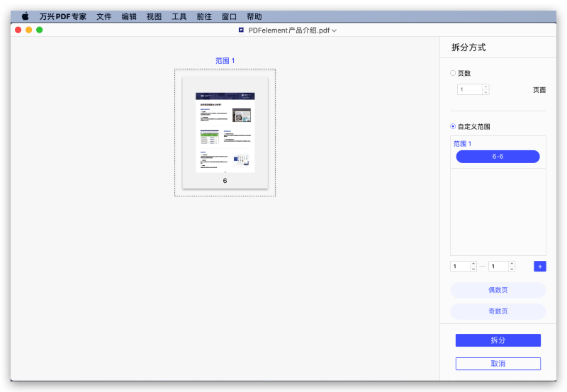Close the window with the red button
Viewport: 567px width, 392px height.
pyautogui.click(x=18, y=30)
